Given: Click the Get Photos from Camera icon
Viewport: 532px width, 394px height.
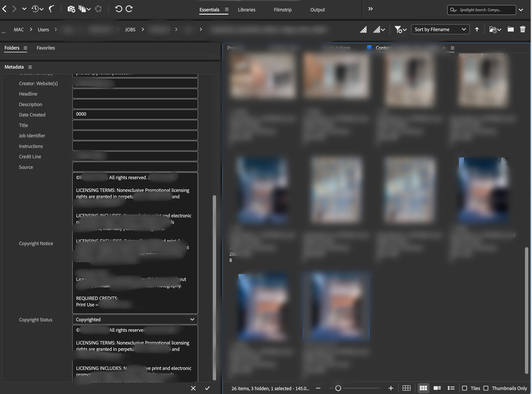Looking at the screenshot, I should (71, 9).
